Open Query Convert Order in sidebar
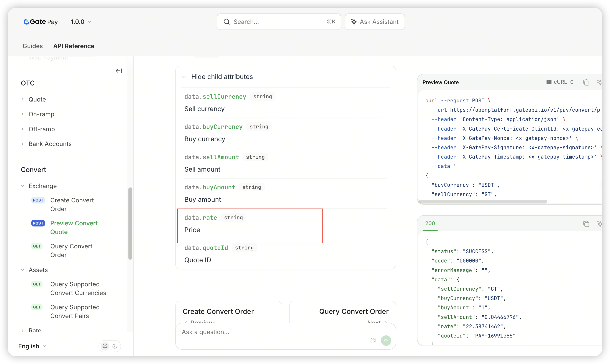The image size is (610, 364). point(71,251)
